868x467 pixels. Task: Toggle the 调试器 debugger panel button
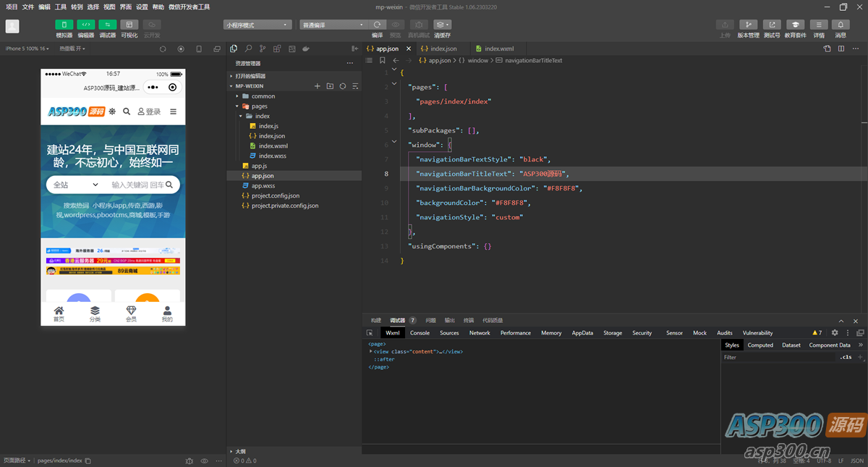[108, 25]
